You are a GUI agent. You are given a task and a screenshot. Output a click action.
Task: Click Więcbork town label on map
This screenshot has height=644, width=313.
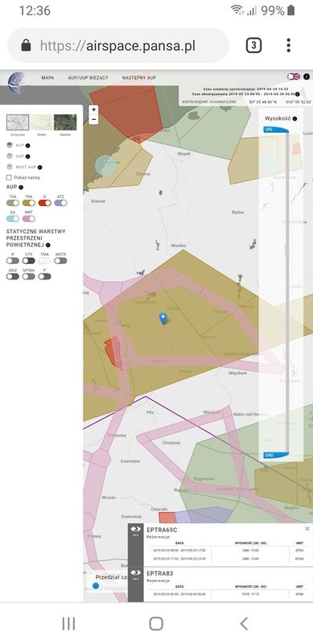[237, 374]
